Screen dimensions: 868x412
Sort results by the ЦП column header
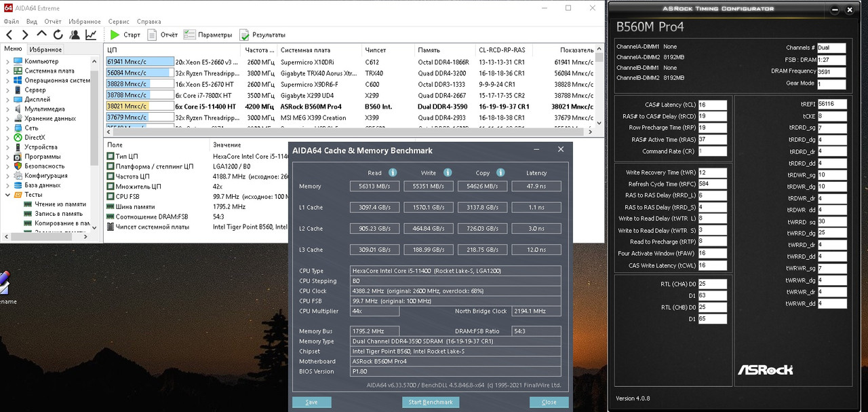[173, 50]
